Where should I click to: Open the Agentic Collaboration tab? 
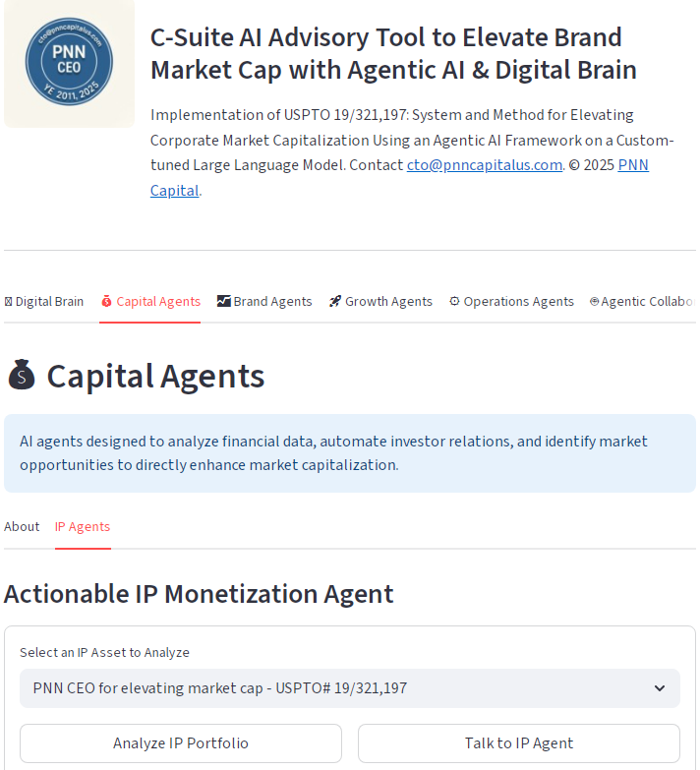pos(644,302)
